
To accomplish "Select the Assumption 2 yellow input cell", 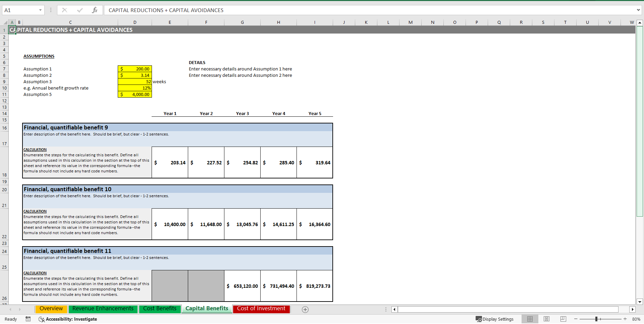I will (134, 75).
